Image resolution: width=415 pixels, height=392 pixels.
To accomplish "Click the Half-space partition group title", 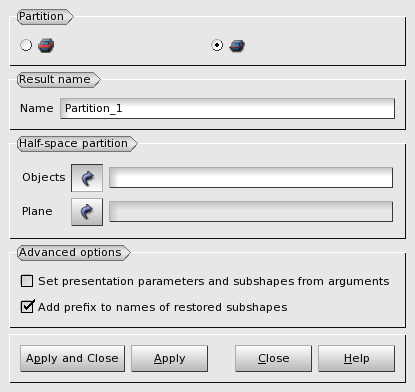I will (73, 144).
